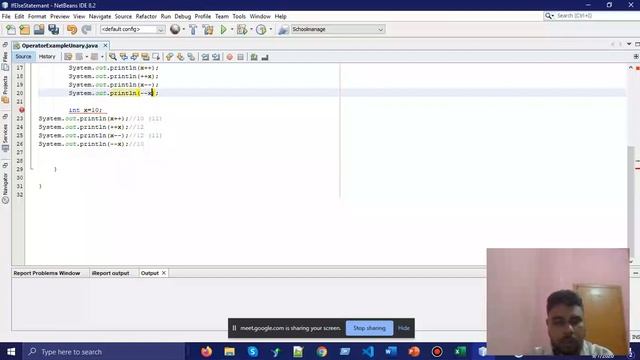The height and width of the screenshot is (360, 640).
Task: Select the OperatorExampleUnary.java editor tab
Action: [x=60, y=46]
